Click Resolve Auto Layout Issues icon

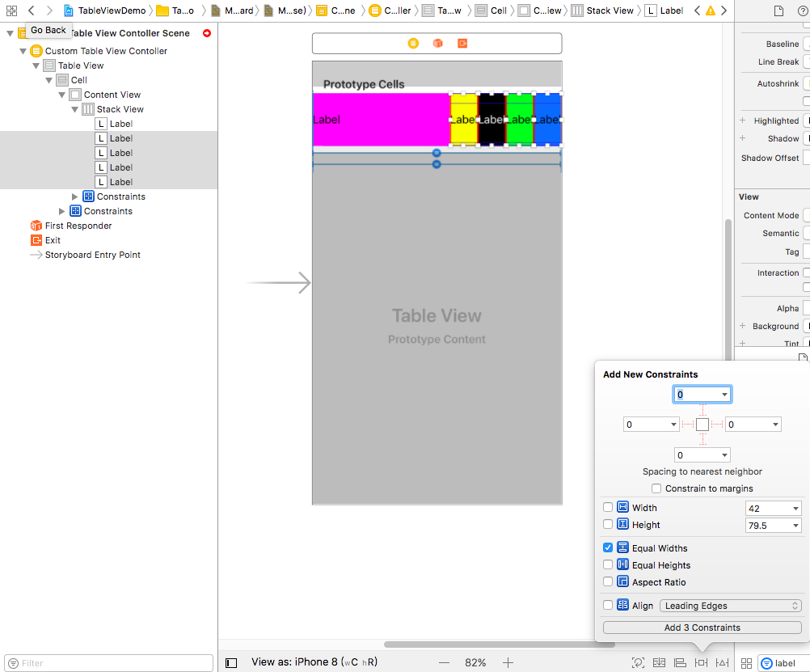[x=722, y=662]
